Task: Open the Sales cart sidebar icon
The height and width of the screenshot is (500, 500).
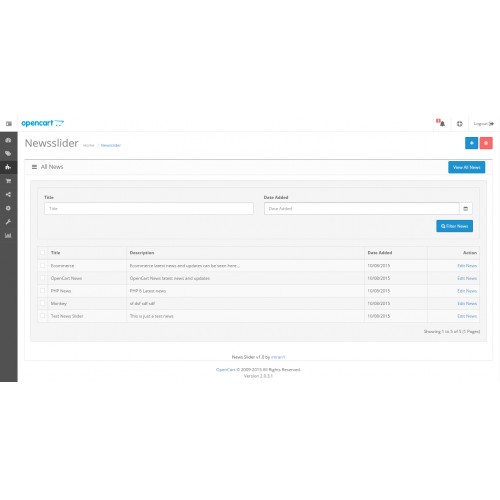Action: click(8, 181)
